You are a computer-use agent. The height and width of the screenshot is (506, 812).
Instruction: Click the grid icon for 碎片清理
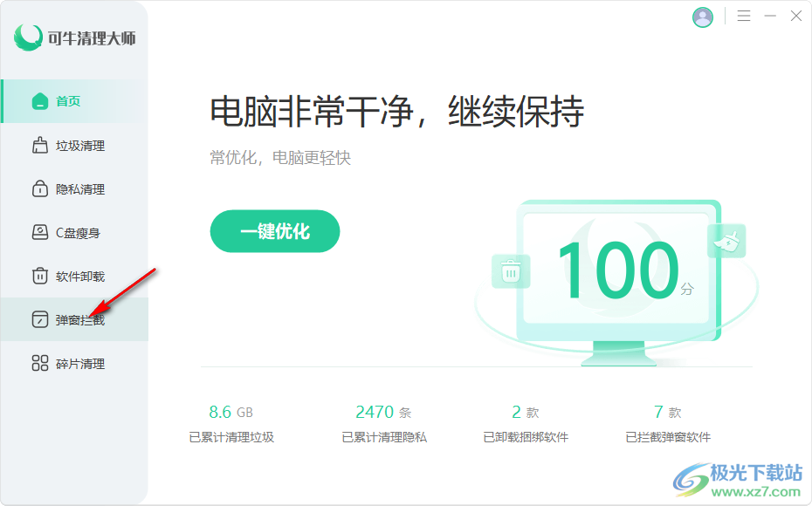coord(40,364)
